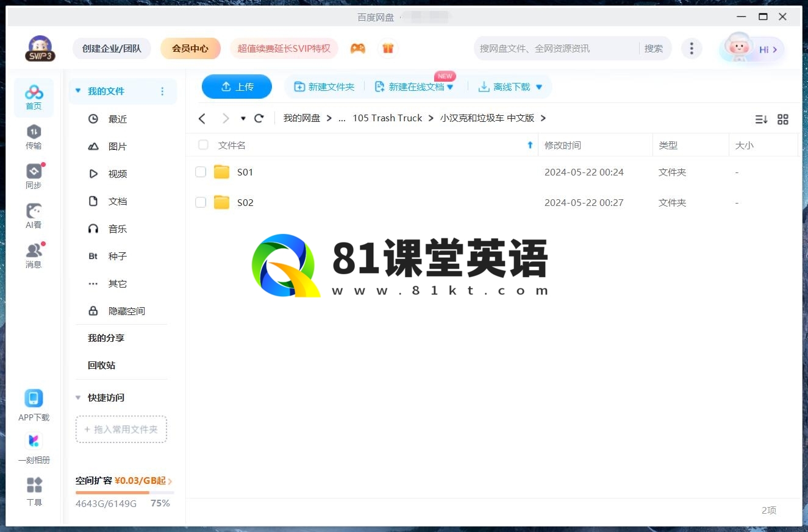
Task: Click the 搜索 search button
Action: click(x=654, y=48)
